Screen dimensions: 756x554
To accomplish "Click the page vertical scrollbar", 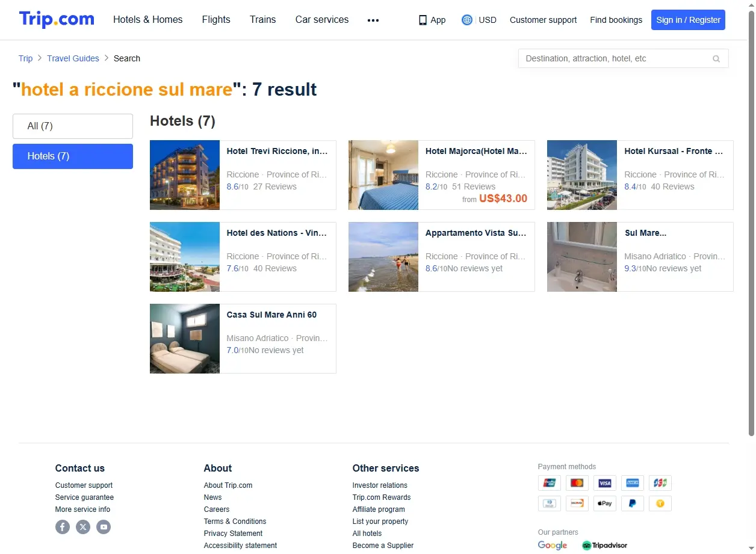I will pos(751,223).
